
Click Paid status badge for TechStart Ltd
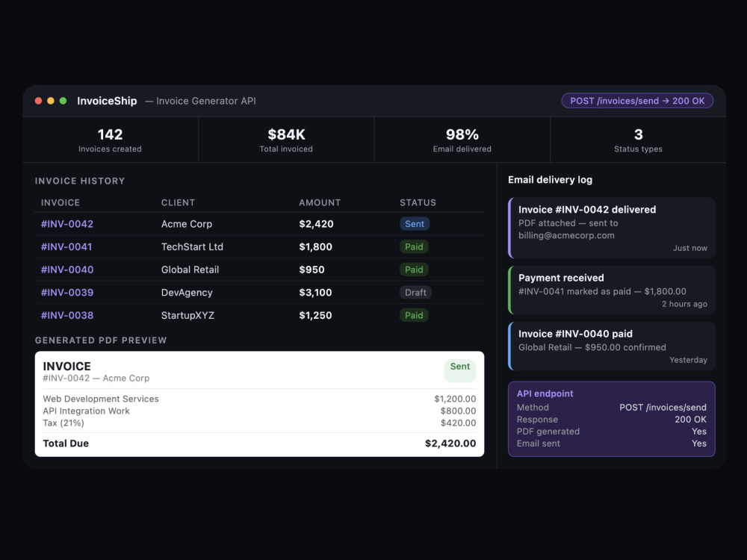tap(414, 247)
